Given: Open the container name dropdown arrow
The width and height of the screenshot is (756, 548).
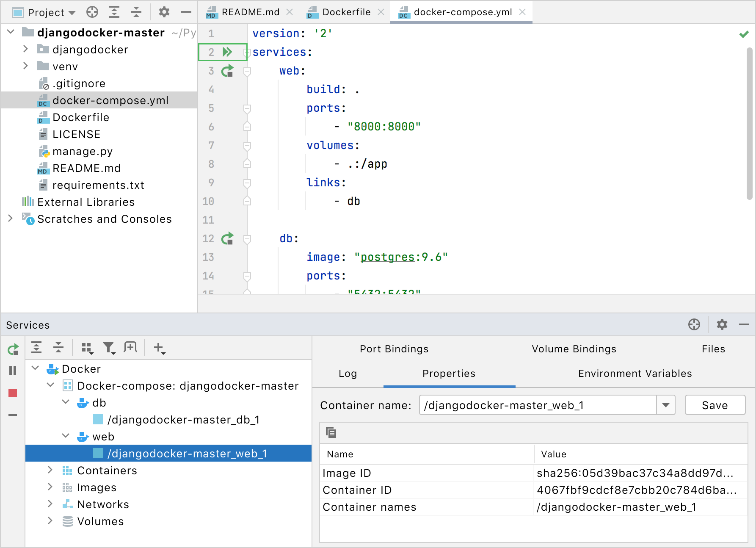Looking at the screenshot, I should coord(665,405).
